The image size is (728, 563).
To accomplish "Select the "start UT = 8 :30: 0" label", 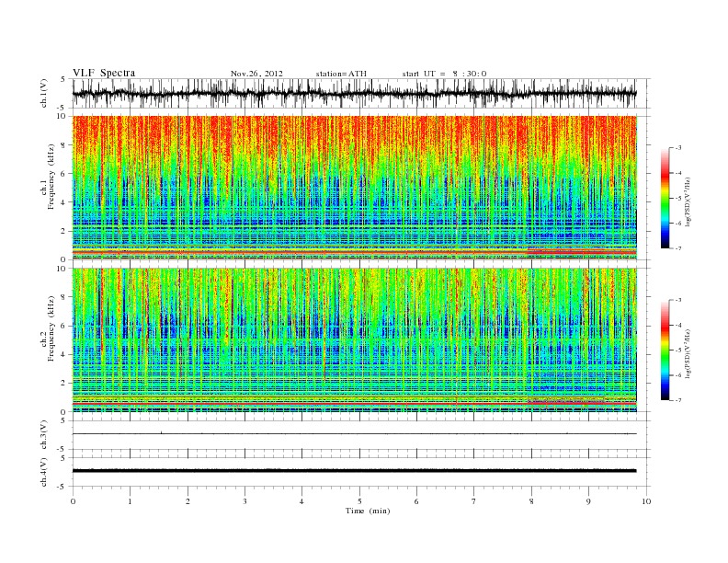I will click(x=444, y=74).
